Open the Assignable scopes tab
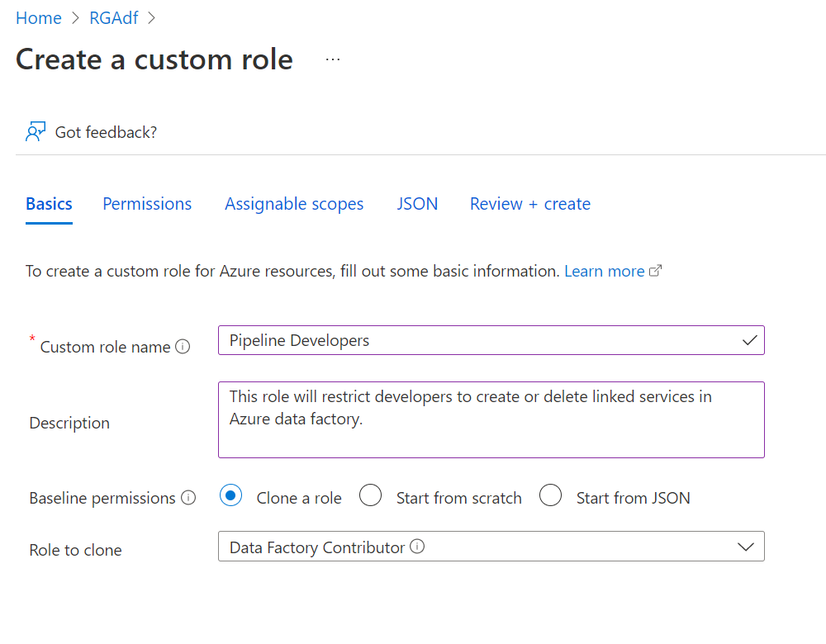 click(x=294, y=204)
